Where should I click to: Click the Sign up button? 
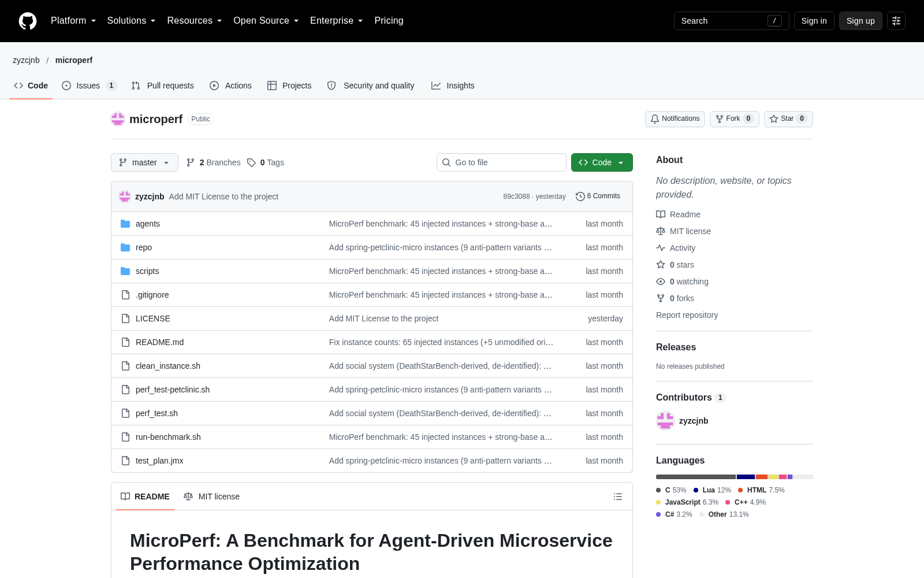click(860, 21)
